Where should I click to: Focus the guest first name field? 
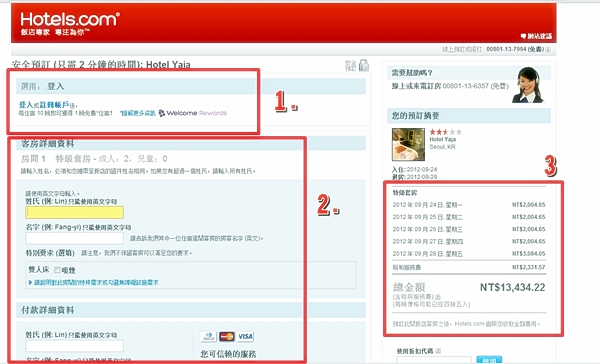pos(75,238)
